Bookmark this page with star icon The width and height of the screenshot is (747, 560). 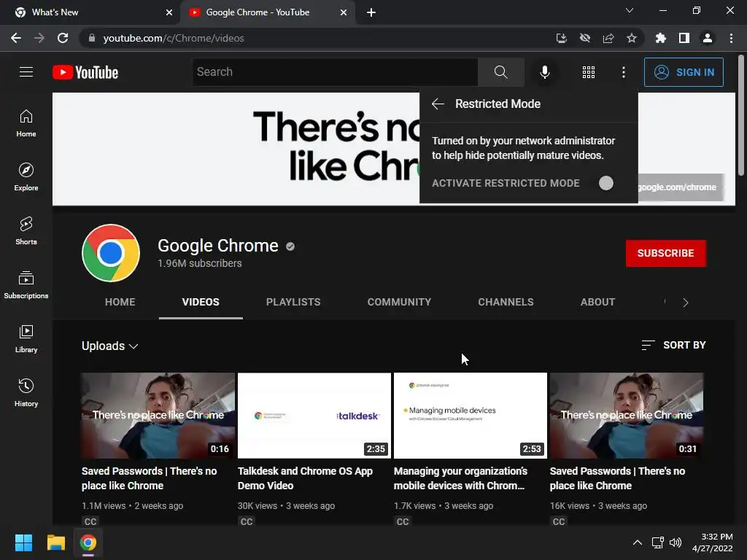coord(632,38)
